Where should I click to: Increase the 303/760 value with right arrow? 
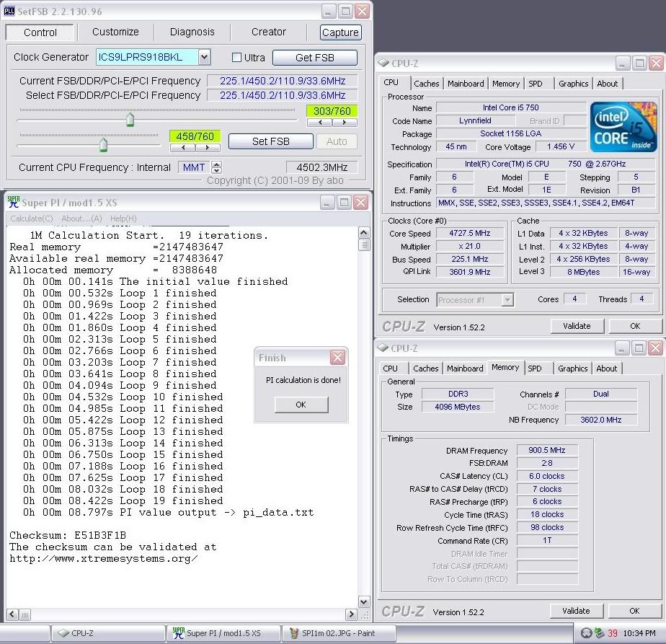click(x=345, y=123)
